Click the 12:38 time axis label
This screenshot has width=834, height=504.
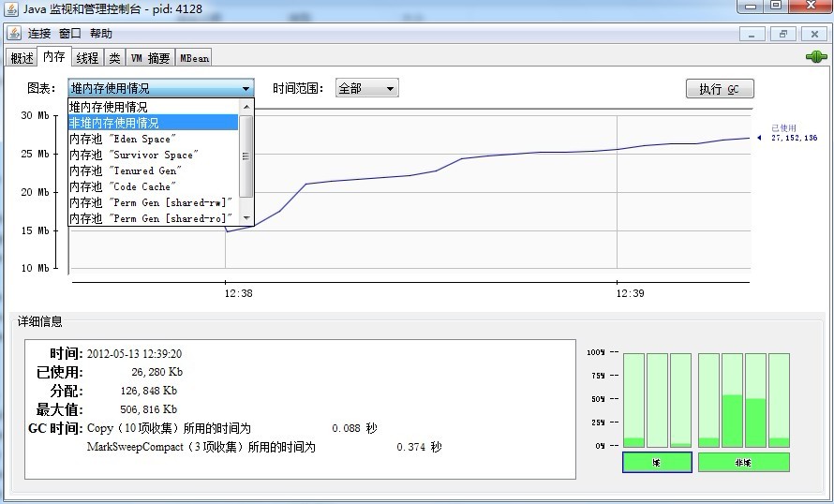238,293
